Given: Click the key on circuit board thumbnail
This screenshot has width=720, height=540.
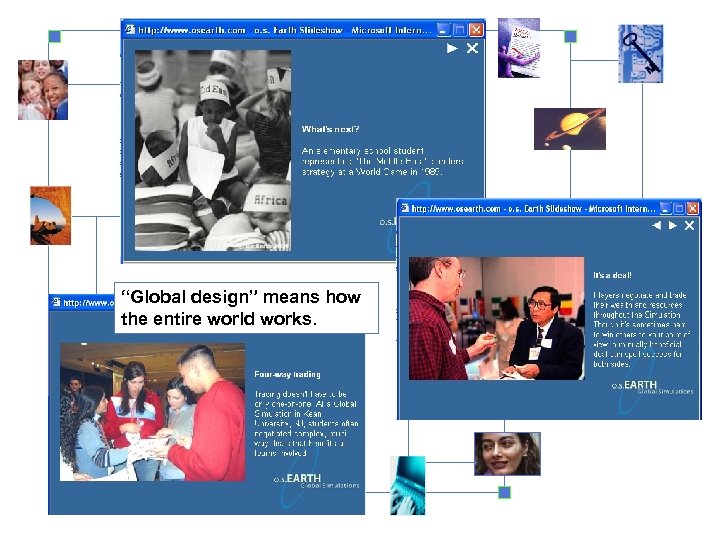Looking at the screenshot, I should point(641,54).
